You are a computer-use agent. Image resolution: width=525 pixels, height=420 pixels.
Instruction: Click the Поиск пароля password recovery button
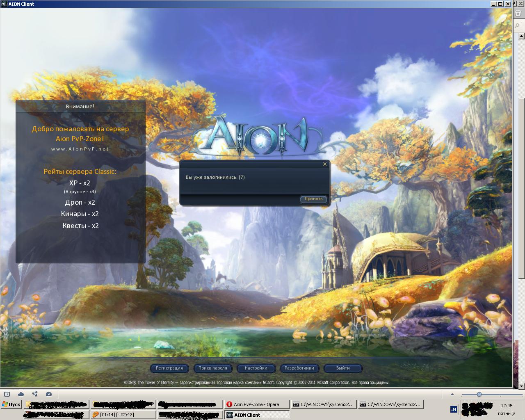212,368
